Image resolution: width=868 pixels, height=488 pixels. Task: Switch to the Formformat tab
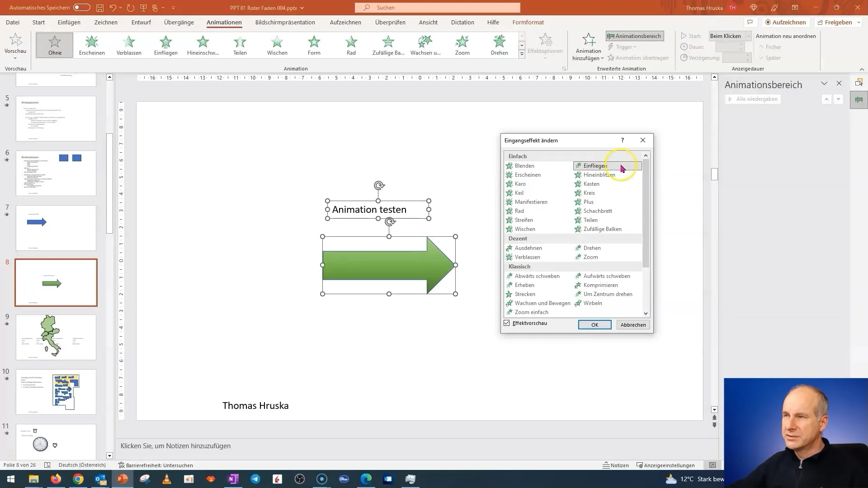(x=528, y=22)
